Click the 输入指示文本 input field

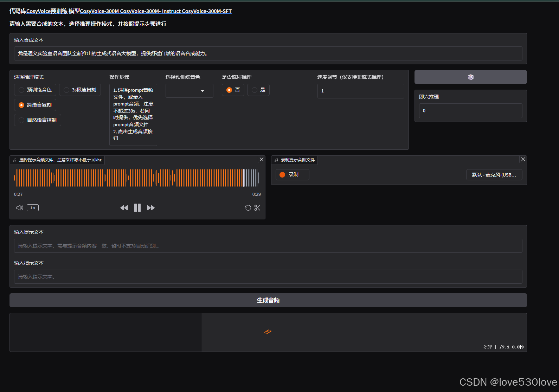coord(268,277)
